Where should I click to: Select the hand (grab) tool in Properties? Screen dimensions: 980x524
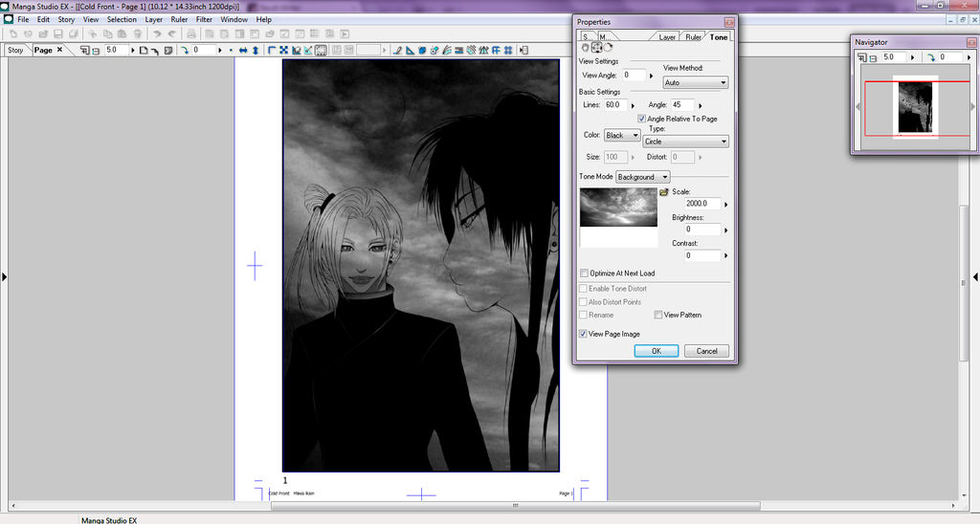(x=586, y=47)
